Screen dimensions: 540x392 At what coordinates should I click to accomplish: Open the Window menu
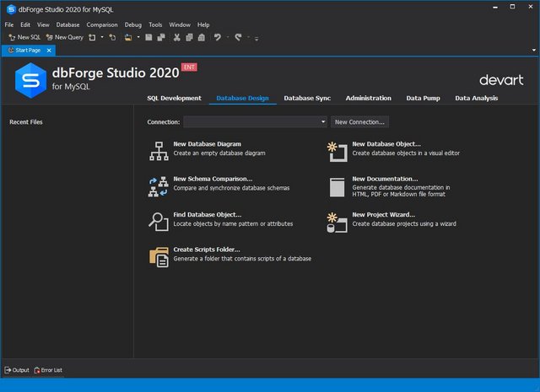pyautogui.click(x=180, y=24)
